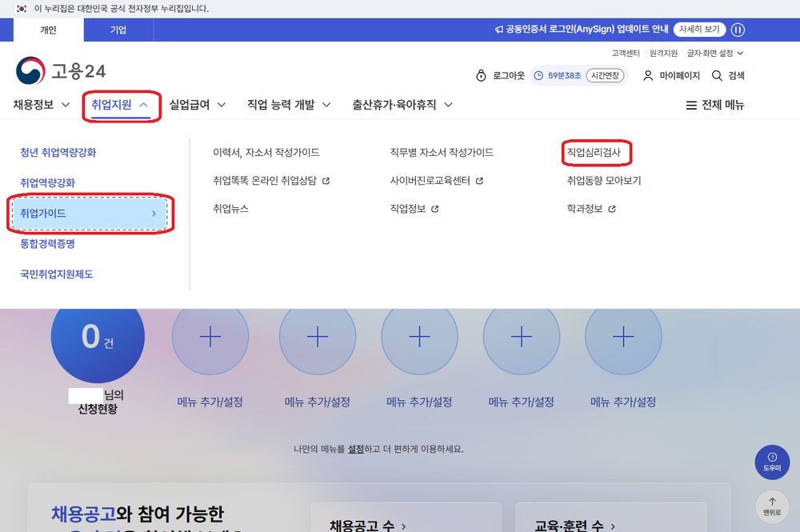Viewport: 800px width, 532px height.
Task: Click external-link icon next to 취업똑똑 온라인 취업상담
Action: point(326,181)
